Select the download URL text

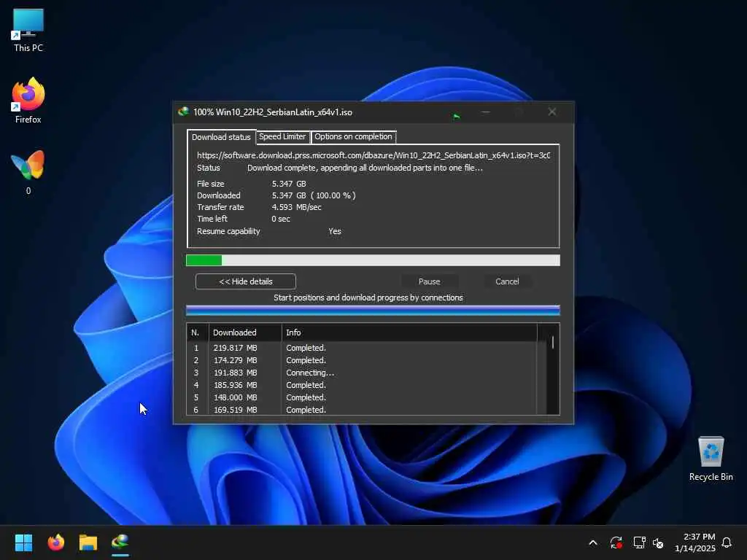click(373, 155)
